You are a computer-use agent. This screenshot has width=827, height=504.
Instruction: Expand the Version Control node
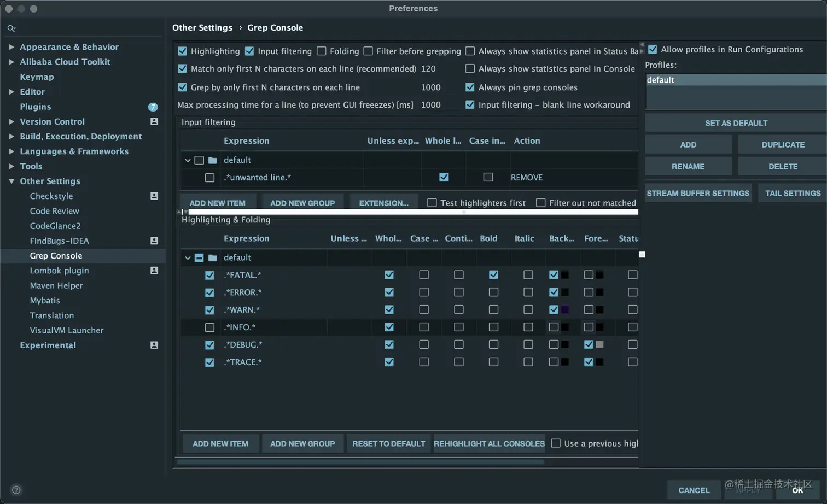pos(11,121)
